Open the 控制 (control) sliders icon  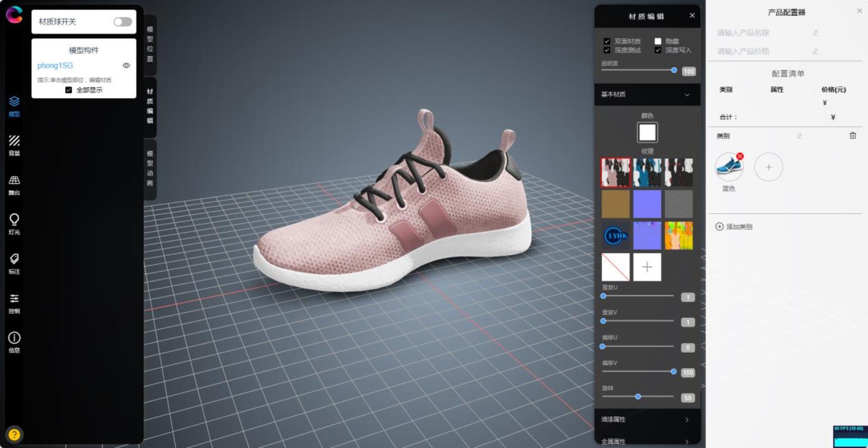[x=14, y=302]
